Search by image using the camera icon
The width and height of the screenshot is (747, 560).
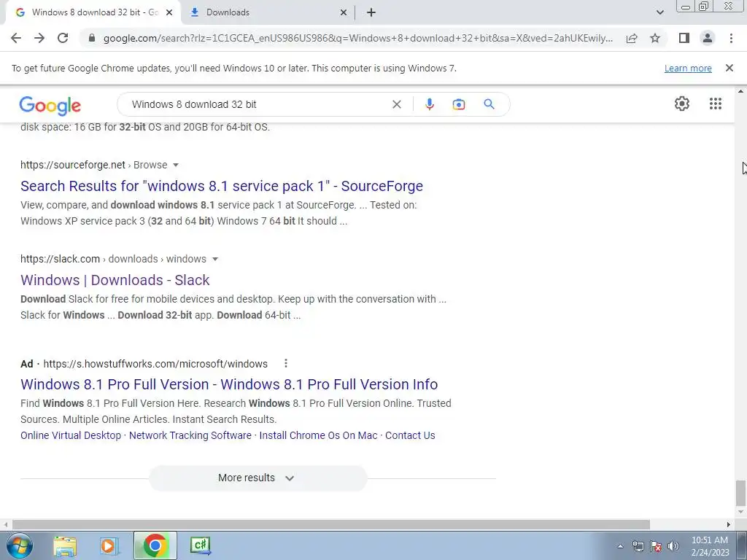[458, 104]
